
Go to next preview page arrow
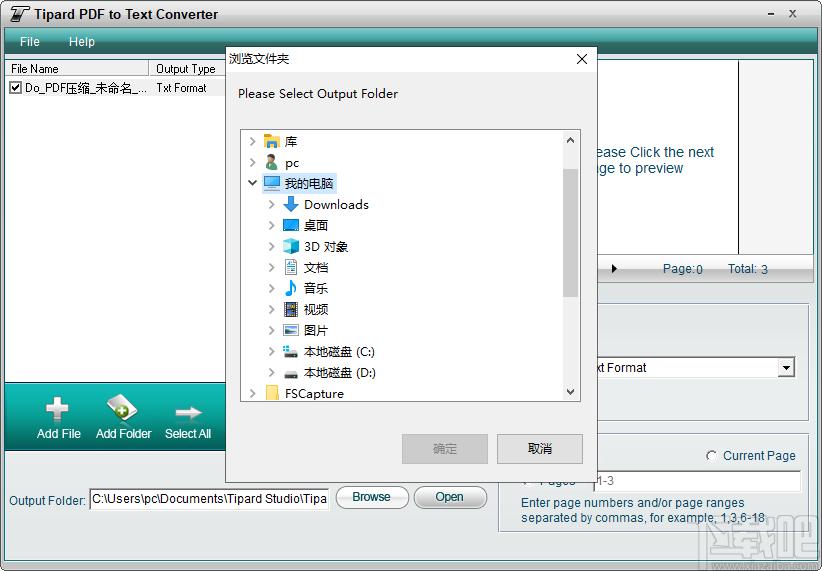(x=614, y=269)
